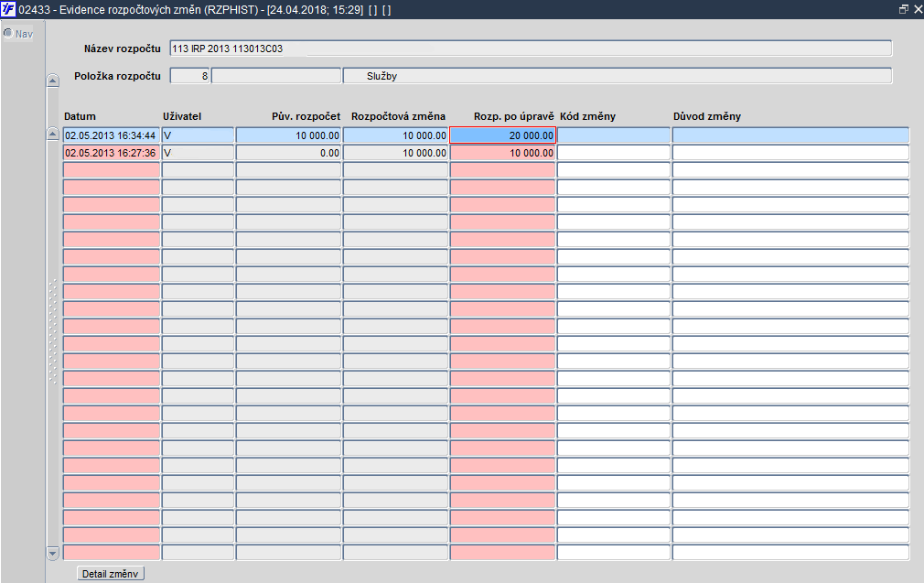Click the Rozpočtová změna column header
This screenshot has height=583, width=924.
(x=398, y=116)
